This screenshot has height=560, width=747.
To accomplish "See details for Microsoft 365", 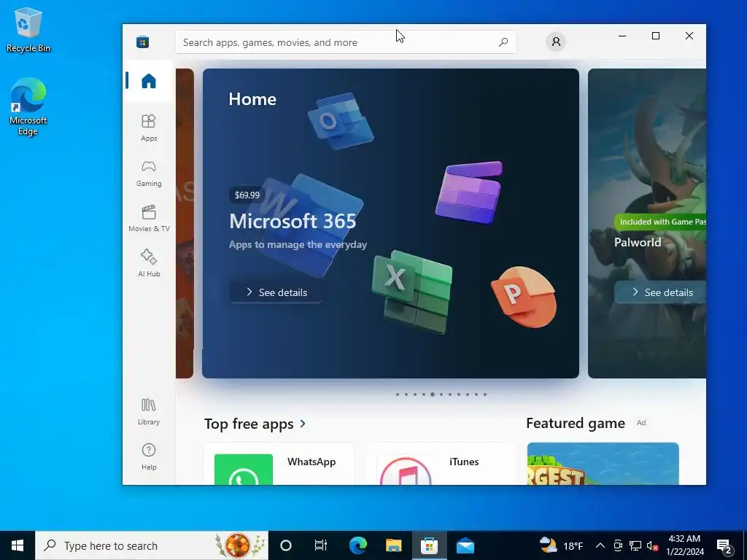I will click(276, 292).
